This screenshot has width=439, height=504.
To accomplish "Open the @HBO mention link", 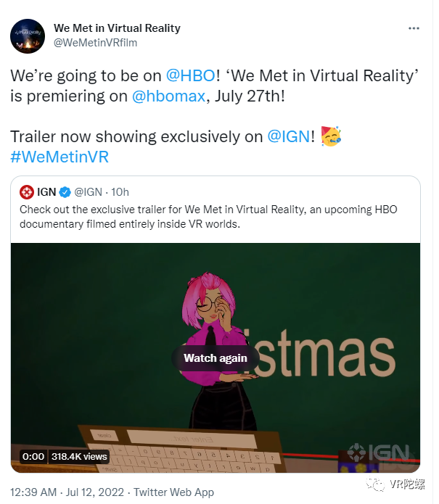I will 190,76.
